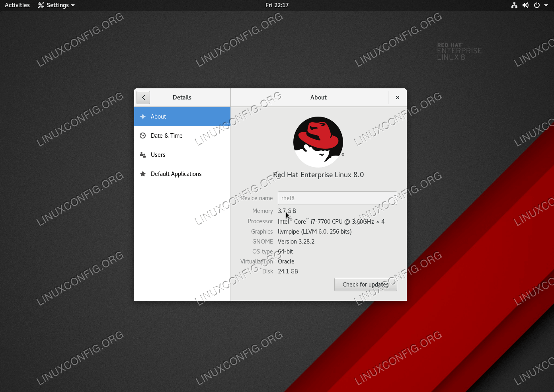Click the Memory value 3.7 GiB

[287, 211]
